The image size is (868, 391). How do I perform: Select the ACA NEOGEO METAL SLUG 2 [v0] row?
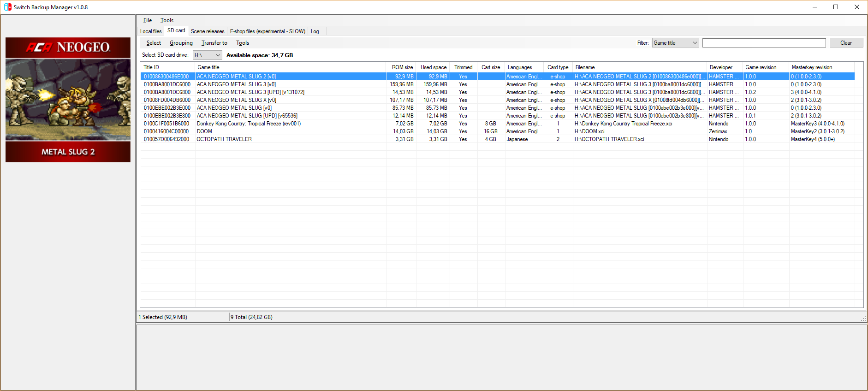click(497, 77)
